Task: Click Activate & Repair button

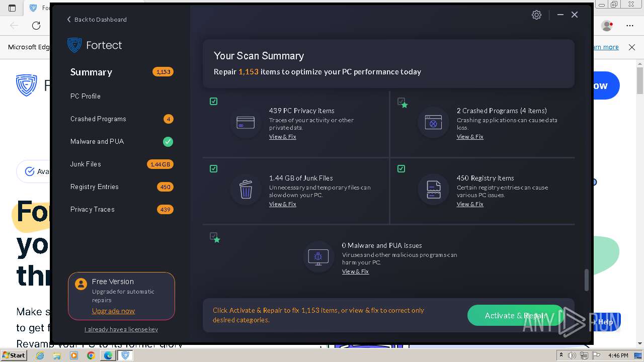Action: pos(516,316)
